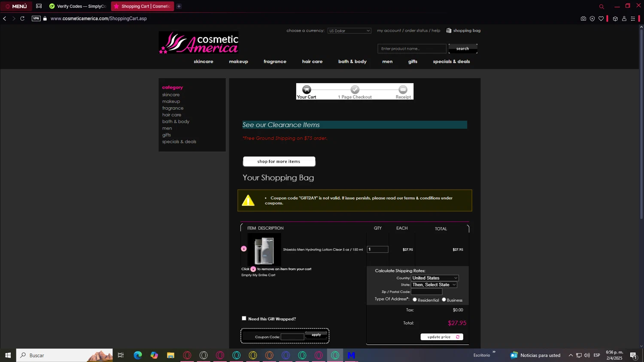Viewport: 644px width, 362px height.
Task: Click the Zip / Postal Code field
Action: pos(427,292)
